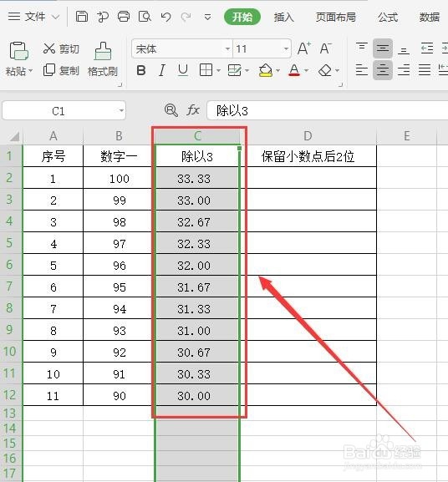
Task: Open the hamburger 文件 menu
Action: [x=27, y=17]
